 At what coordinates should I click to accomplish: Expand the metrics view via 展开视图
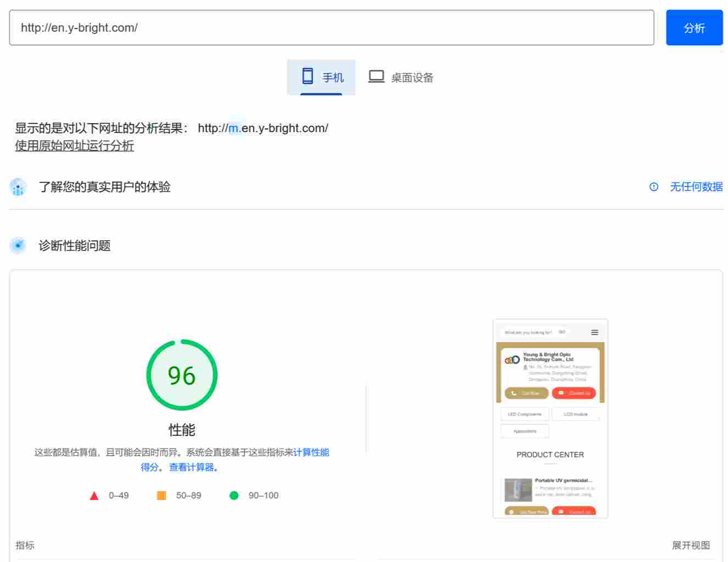691,546
